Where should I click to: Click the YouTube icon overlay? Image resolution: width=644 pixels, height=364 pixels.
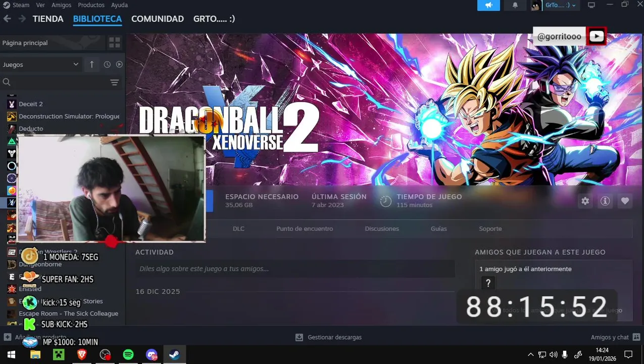pos(597,36)
